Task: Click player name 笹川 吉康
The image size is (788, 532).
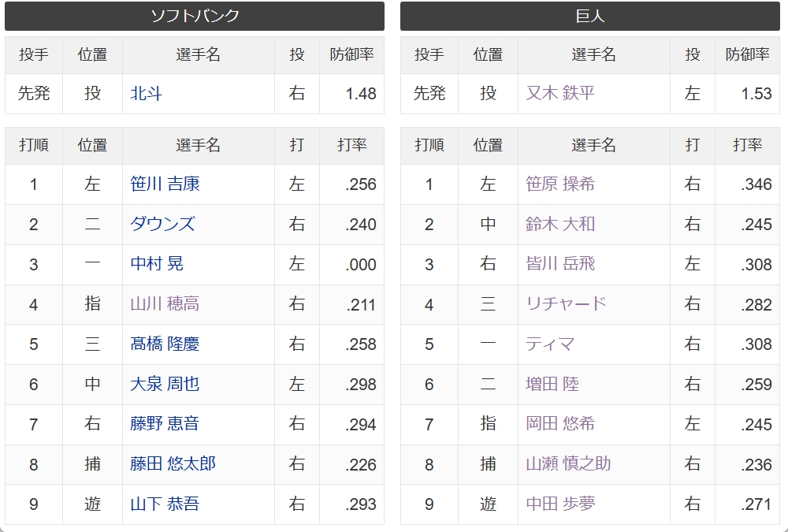Action: (x=165, y=184)
